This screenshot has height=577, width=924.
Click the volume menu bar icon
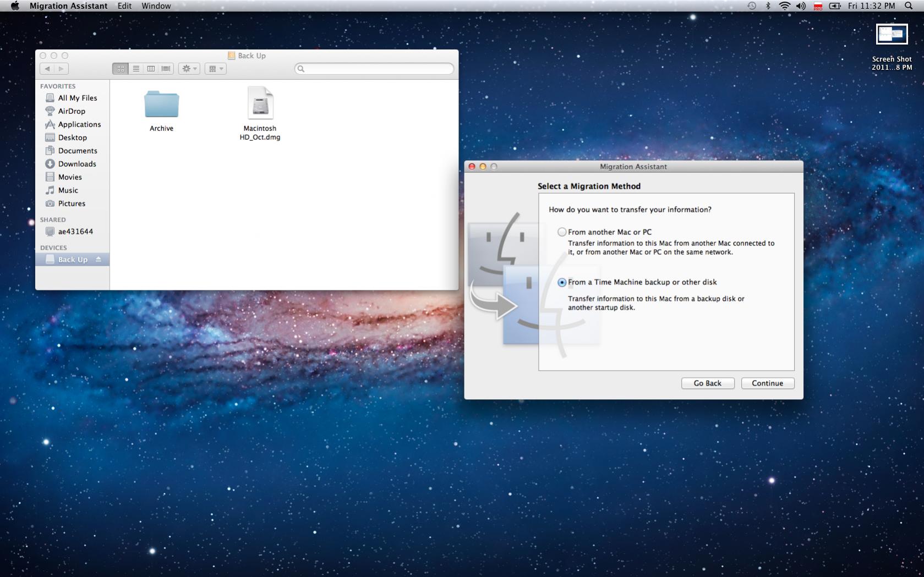click(x=801, y=6)
